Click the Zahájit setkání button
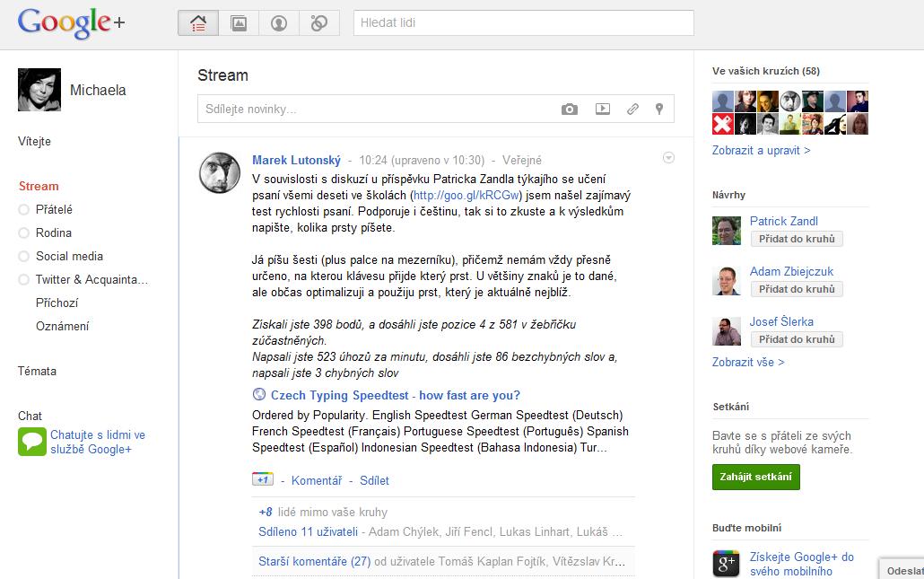 pyautogui.click(x=756, y=477)
